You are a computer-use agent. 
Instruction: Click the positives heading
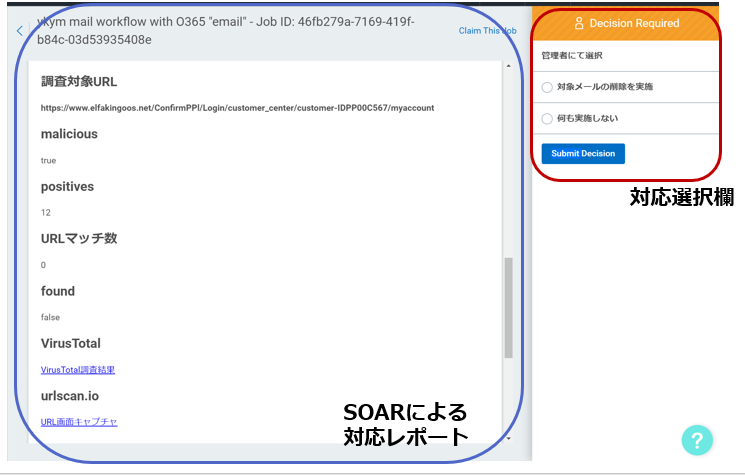(x=67, y=187)
